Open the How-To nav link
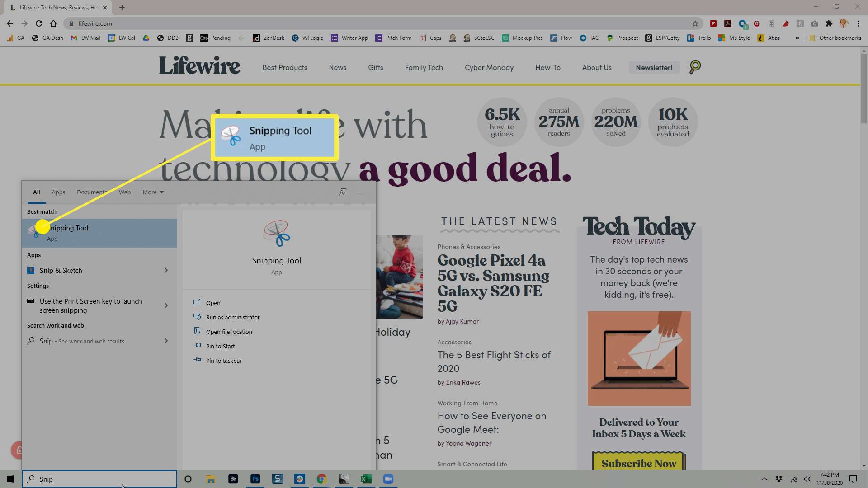868x488 pixels. pos(548,67)
